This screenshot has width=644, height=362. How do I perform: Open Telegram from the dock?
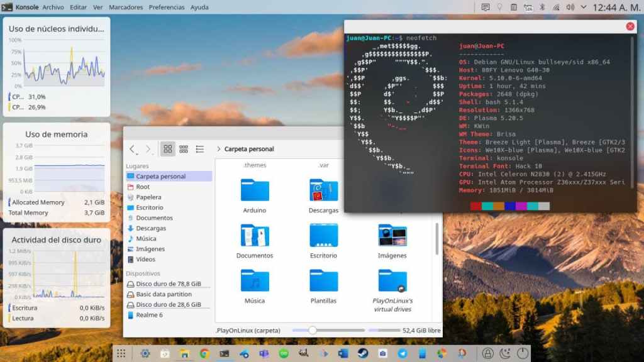(x=402, y=353)
